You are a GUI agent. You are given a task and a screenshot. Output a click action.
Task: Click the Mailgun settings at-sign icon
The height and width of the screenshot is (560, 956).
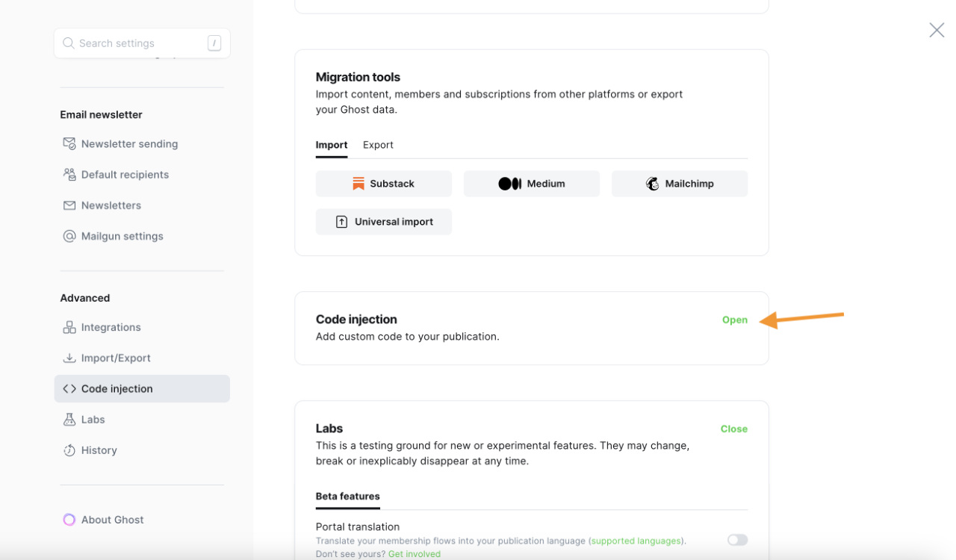(69, 236)
